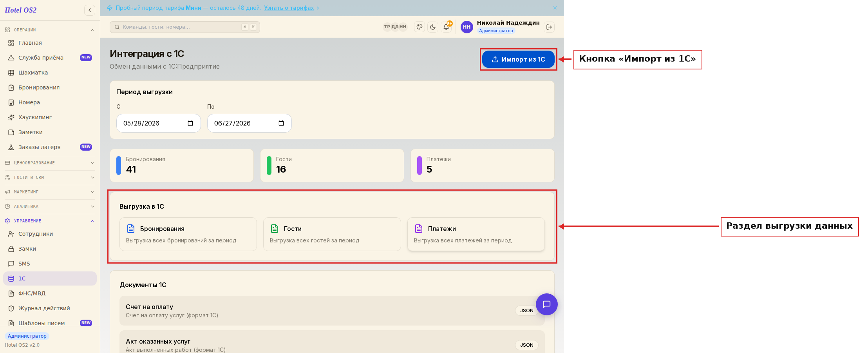This screenshot has width=868, height=353.
Task: Click the Администратор badge at sidebar bottom
Action: (27, 336)
